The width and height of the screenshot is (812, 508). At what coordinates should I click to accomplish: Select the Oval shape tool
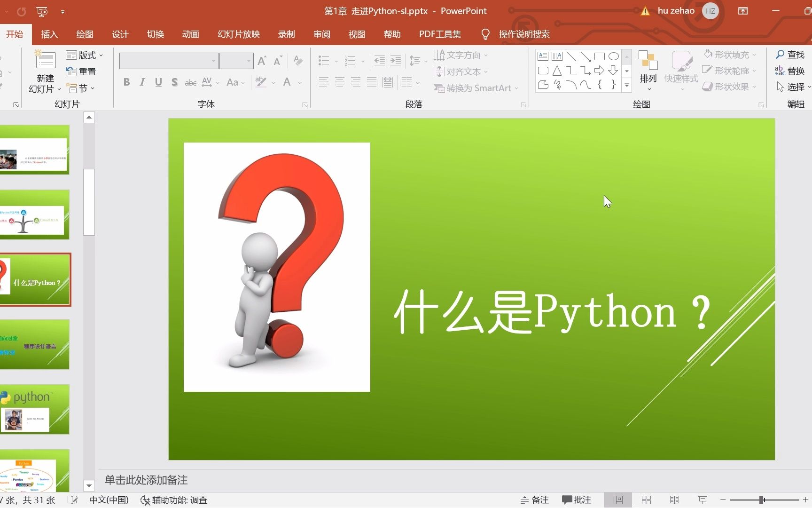pos(613,56)
